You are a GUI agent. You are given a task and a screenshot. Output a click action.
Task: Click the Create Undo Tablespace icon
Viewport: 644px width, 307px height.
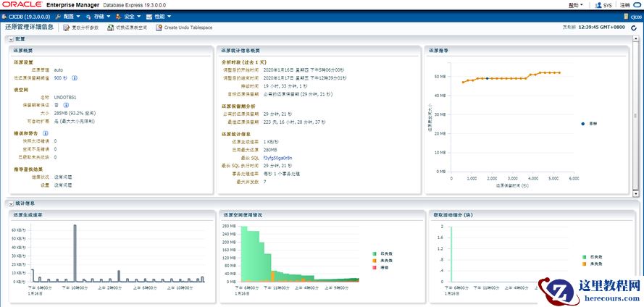159,28
